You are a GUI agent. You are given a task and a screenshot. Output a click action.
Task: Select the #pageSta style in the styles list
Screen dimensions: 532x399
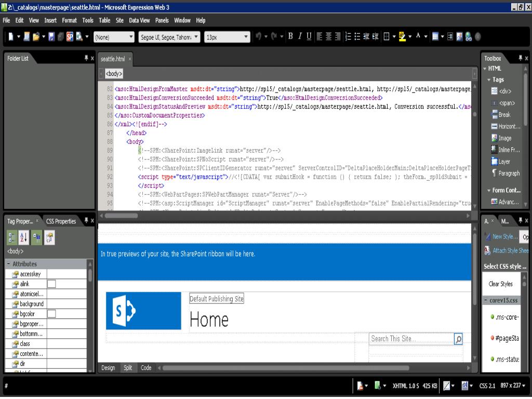(505, 338)
